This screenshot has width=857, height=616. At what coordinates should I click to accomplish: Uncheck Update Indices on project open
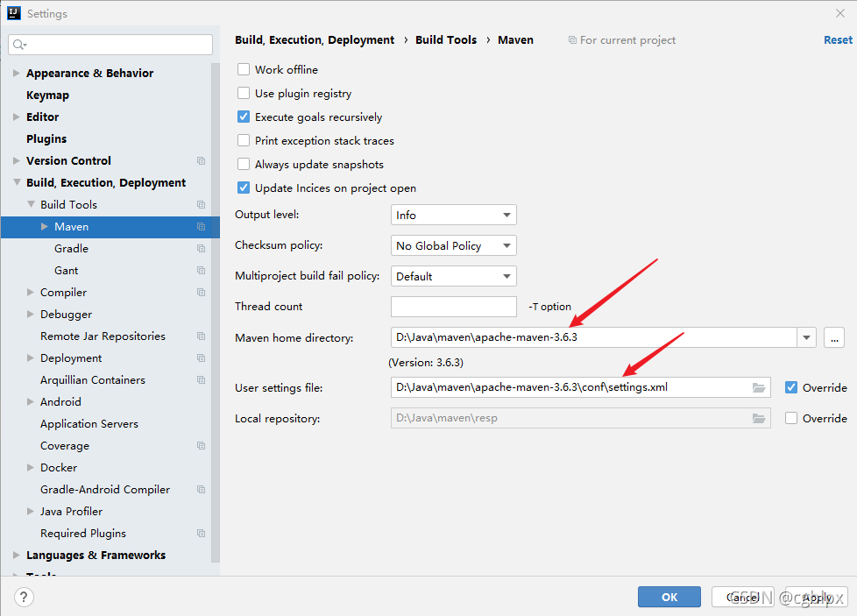tap(244, 188)
